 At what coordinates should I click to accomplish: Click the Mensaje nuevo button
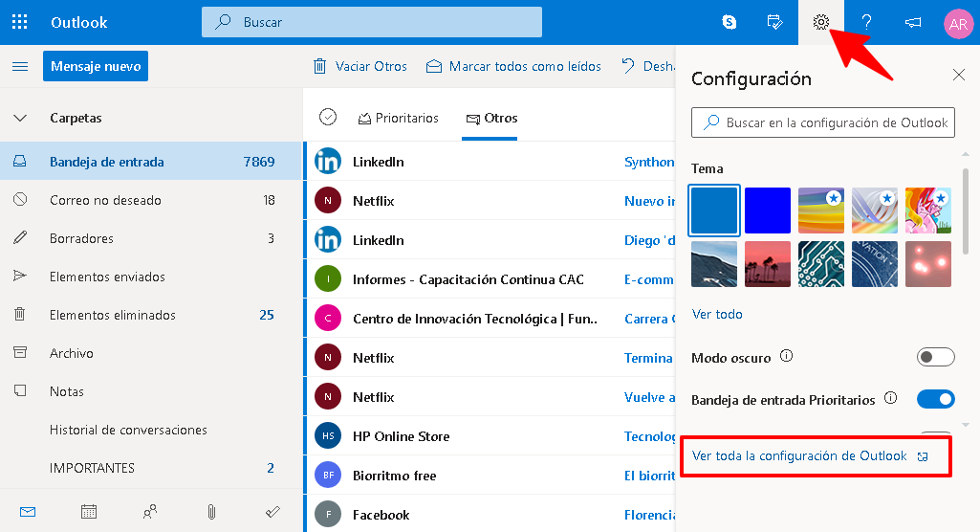[96, 66]
